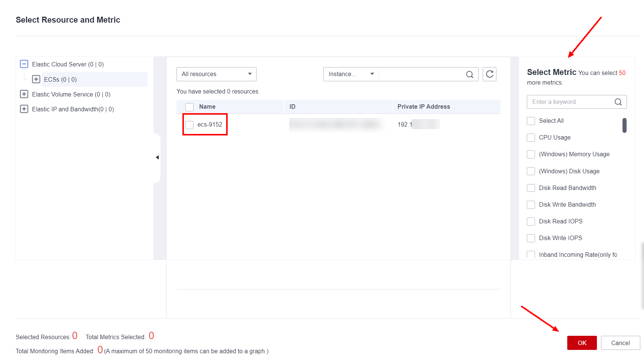Screen dimensions: 644x364
Task: Enable the CPU Usage metric checkbox
Action: click(x=531, y=138)
